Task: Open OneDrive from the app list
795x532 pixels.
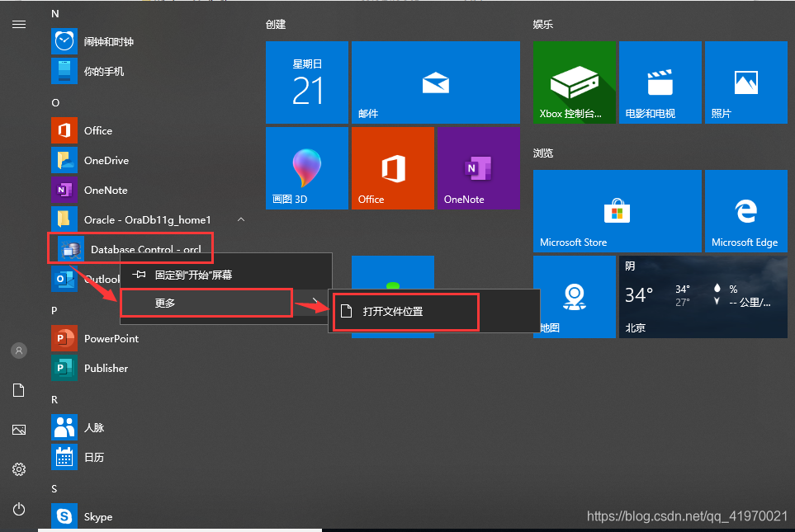Action: click(x=106, y=160)
